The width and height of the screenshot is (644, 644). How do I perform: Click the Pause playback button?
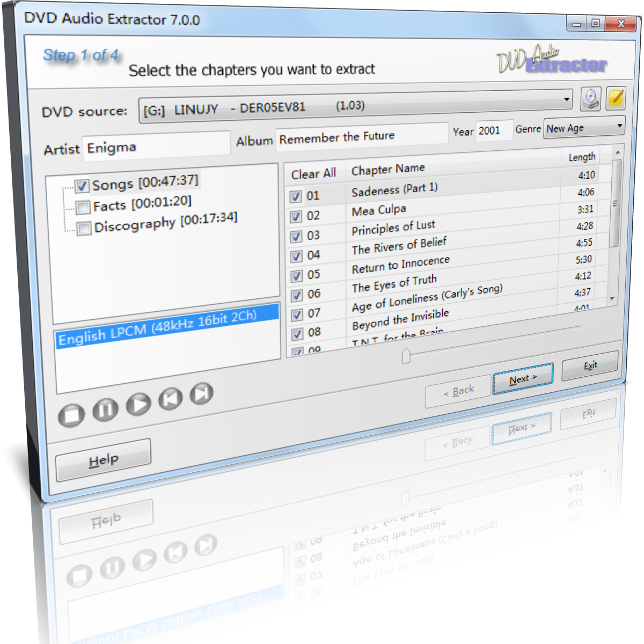tap(105, 409)
